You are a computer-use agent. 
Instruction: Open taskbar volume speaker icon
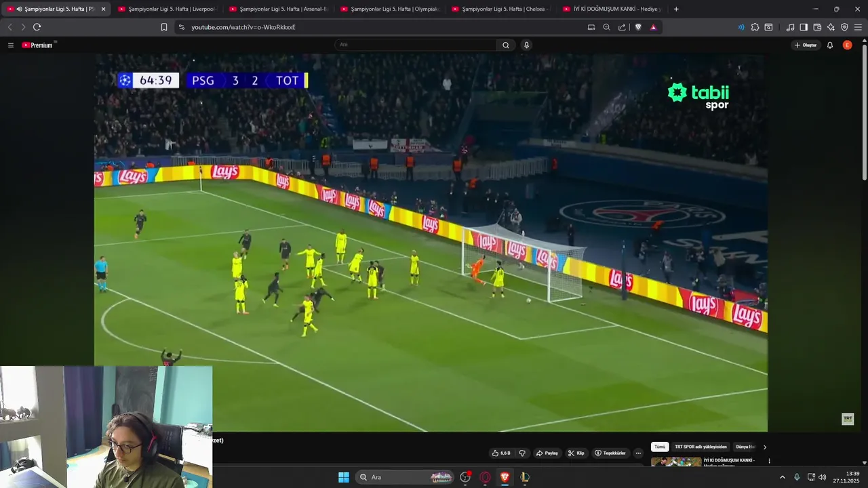[823, 477]
